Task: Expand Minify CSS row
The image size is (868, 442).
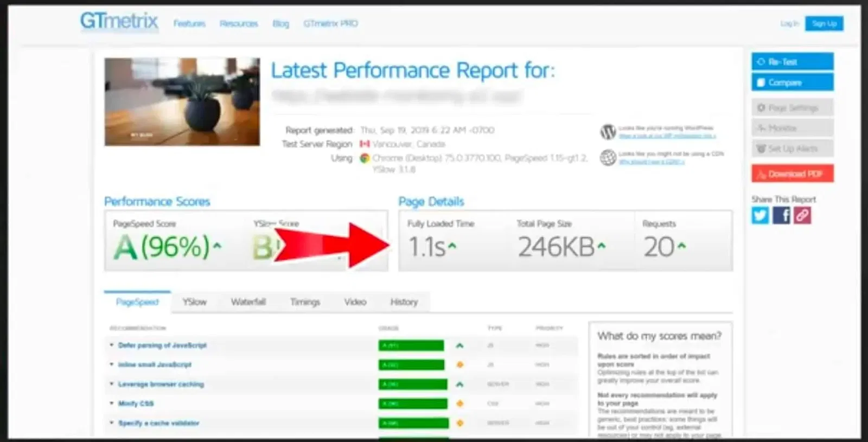Action: point(136,404)
